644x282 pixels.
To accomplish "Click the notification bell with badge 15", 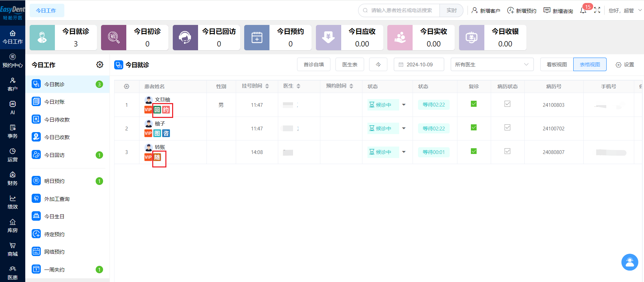I will [583, 11].
